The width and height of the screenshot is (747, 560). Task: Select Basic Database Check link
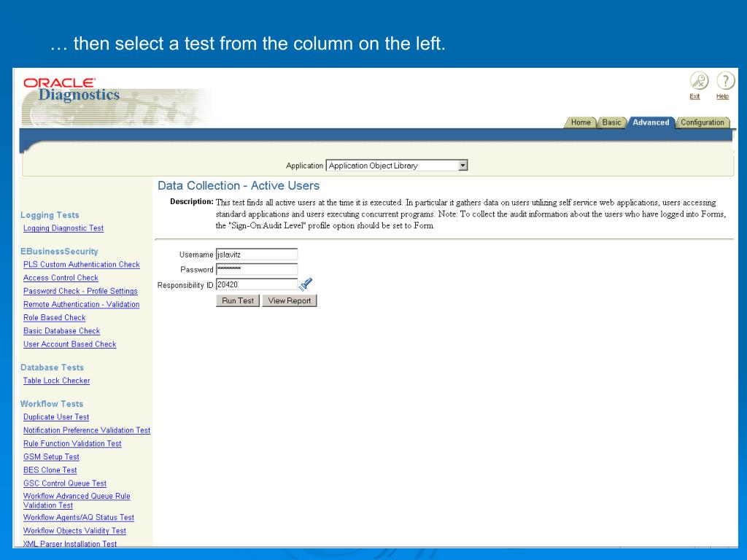(x=61, y=331)
